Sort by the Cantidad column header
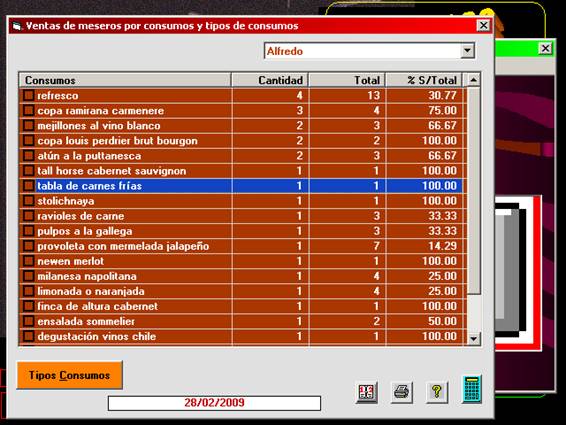Screen dimensions: 566x425 coord(270,80)
